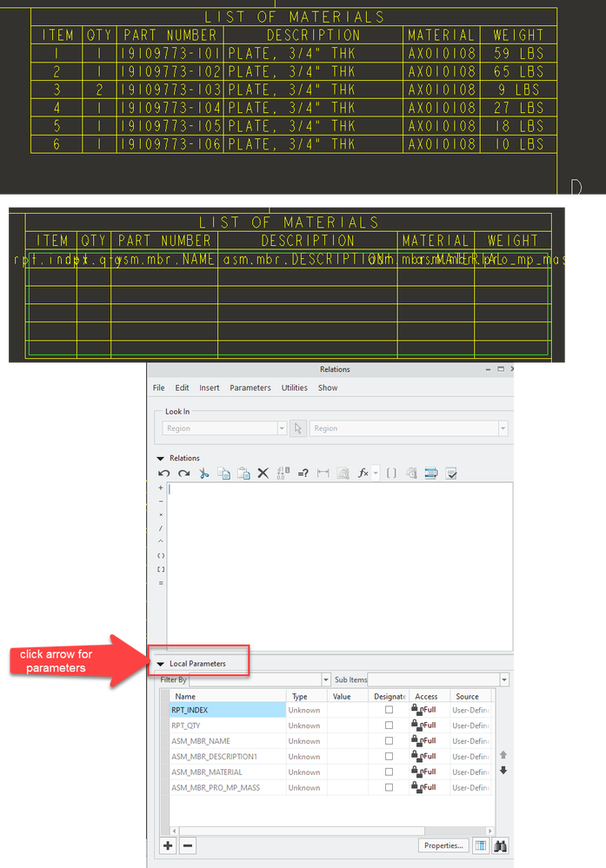The height and width of the screenshot is (868, 606).
Task: Select part number 19109773-104 cell
Action: [x=170, y=108]
